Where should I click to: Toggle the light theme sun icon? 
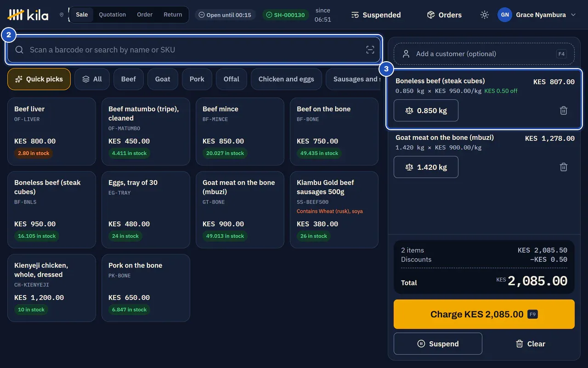(484, 15)
